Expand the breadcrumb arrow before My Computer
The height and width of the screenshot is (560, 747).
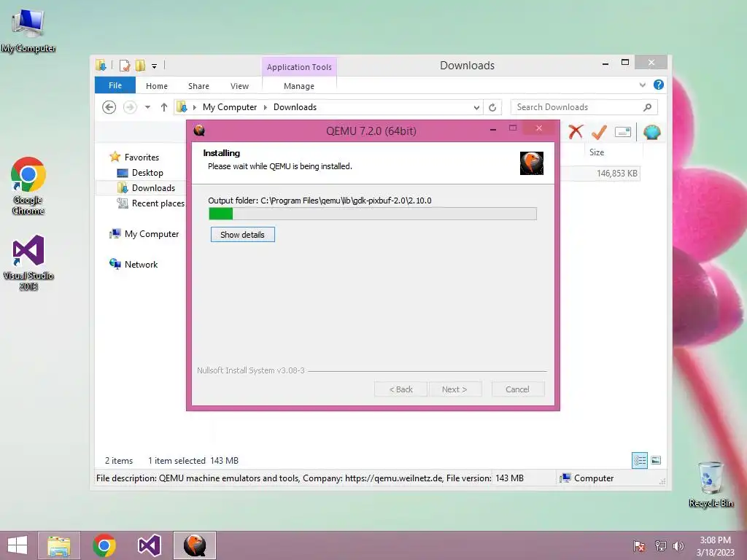pos(194,107)
